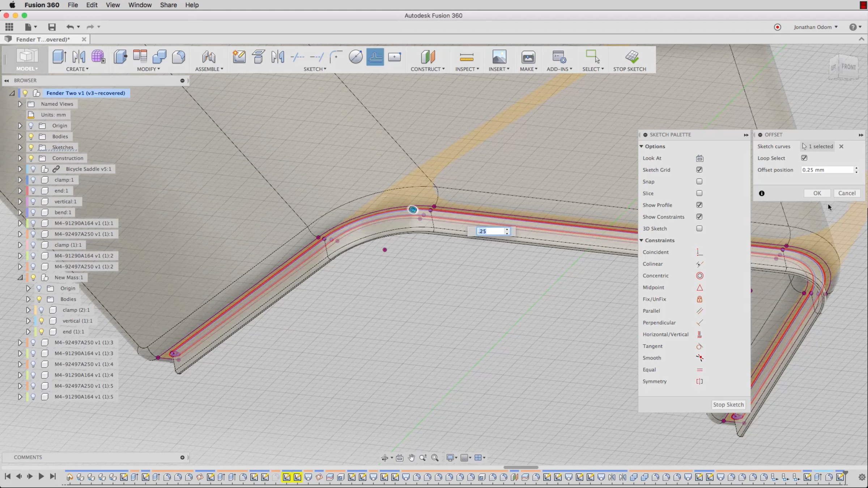Click the Offset position value field
The height and width of the screenshot is (488, 868).
point(827,170)
